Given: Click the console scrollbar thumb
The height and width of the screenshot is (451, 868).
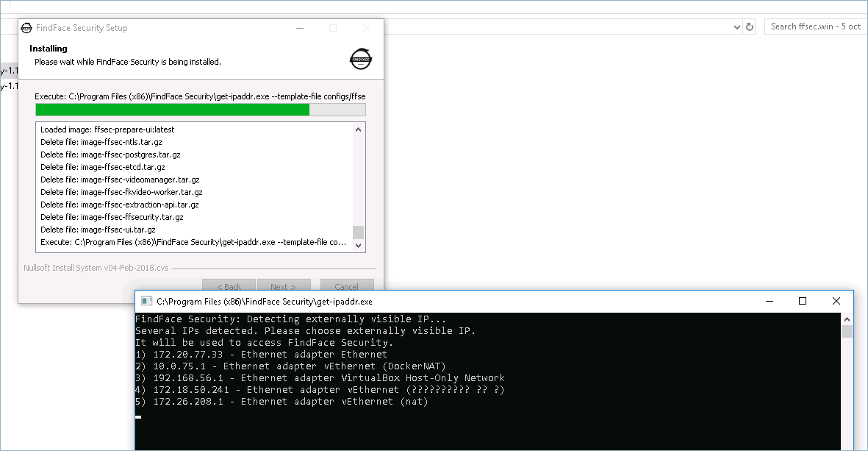Looking at the screenshot, I should (847, 331).
